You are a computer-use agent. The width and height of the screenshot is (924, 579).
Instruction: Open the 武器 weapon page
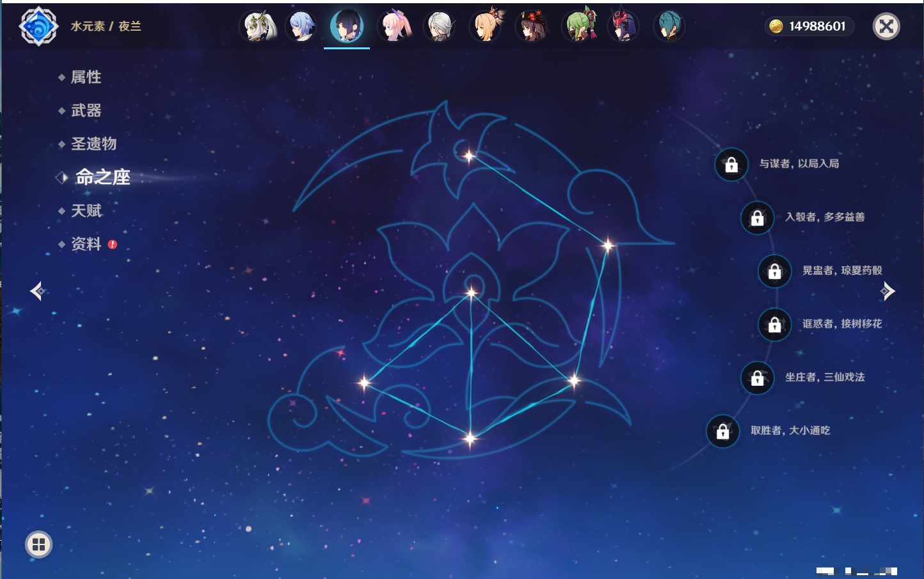86,111
